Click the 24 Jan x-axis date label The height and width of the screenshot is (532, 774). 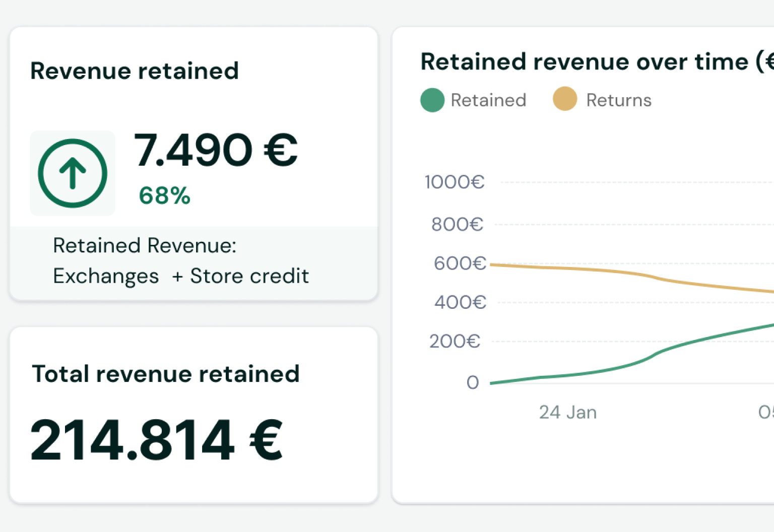tap(567, 413)
